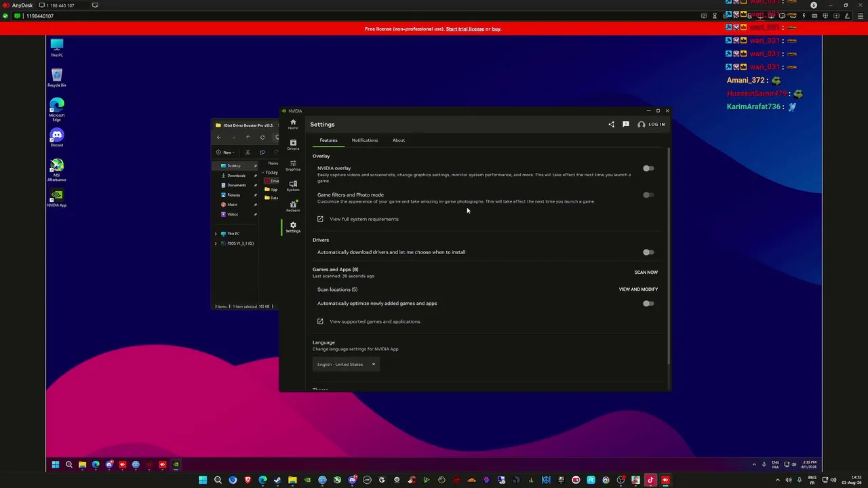The width and height of the screenshot is (868, 488).
Task: Open View supported games and applications link
Action: 375,321
